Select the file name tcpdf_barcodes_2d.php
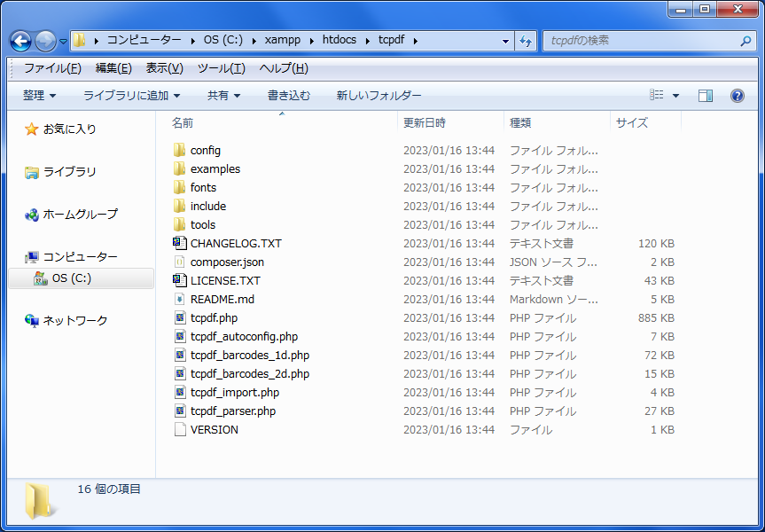This screenshot has width=765, height=532. (250, 374)
